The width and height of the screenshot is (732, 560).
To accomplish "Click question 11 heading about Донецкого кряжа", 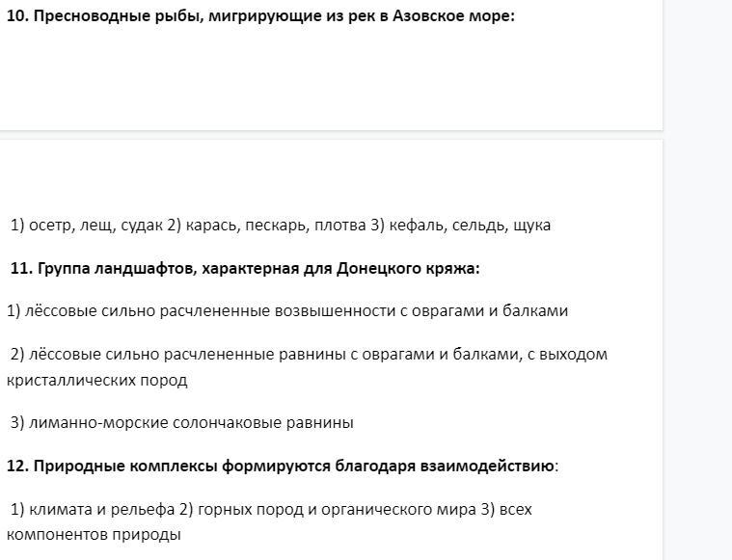I will 245,268.
